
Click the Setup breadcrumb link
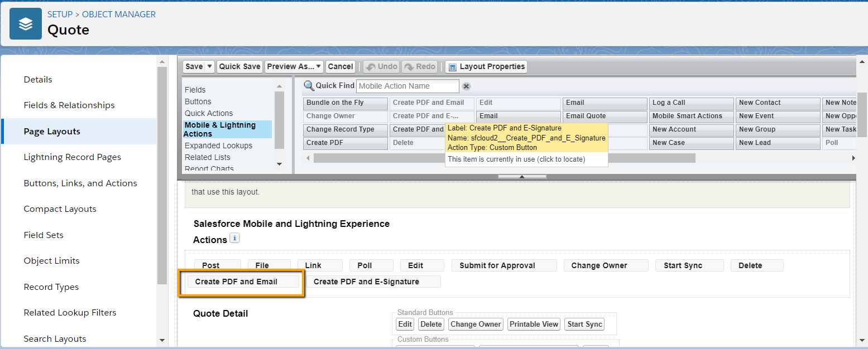click(60, 14)
